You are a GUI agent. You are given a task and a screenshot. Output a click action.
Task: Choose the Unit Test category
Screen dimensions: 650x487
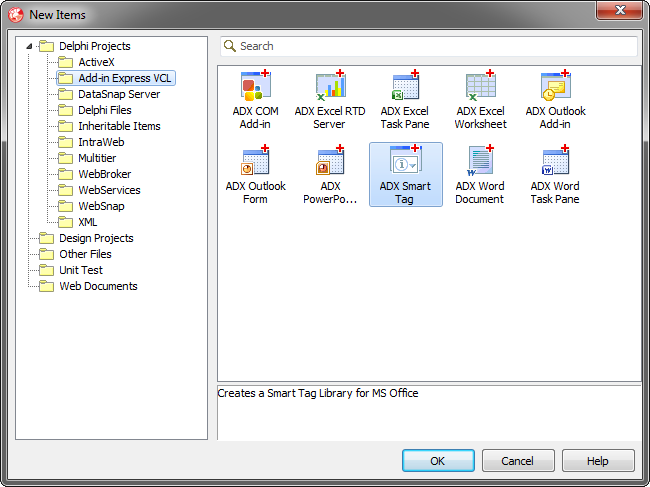[x=71, y=270]
